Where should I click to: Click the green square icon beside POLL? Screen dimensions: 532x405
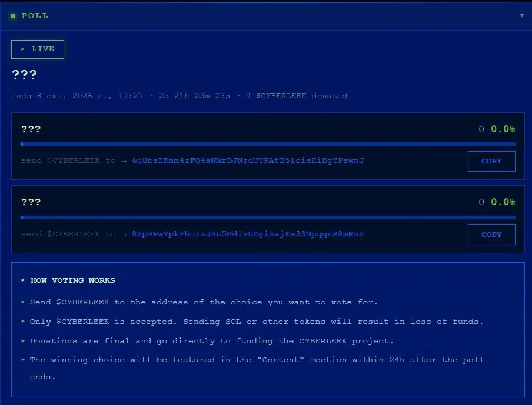point(13,16)
